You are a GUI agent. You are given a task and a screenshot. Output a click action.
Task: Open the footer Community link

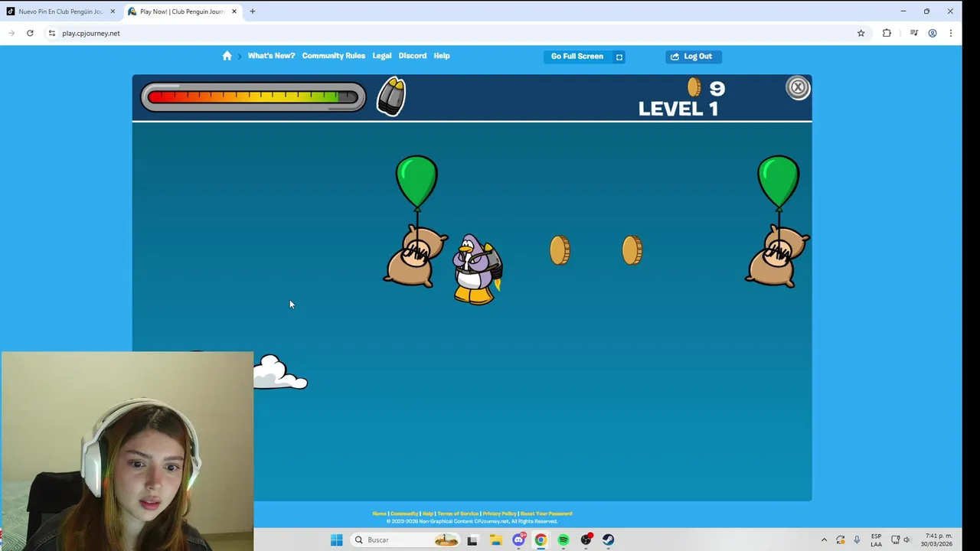[404, 514]
